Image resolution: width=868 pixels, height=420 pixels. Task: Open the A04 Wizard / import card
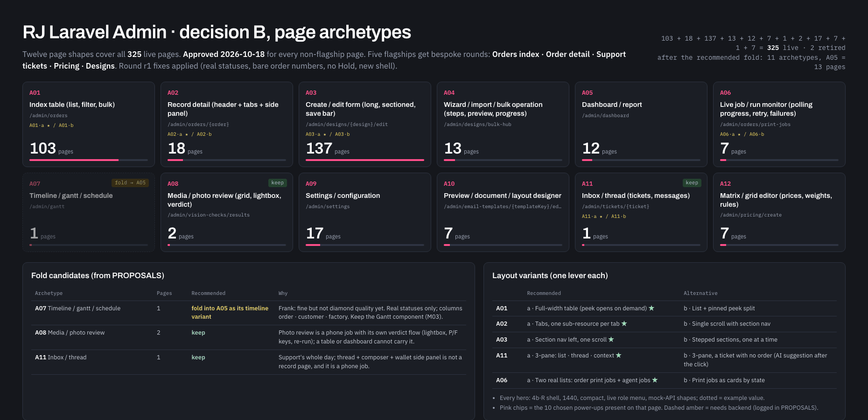click(x=503, y=124)
